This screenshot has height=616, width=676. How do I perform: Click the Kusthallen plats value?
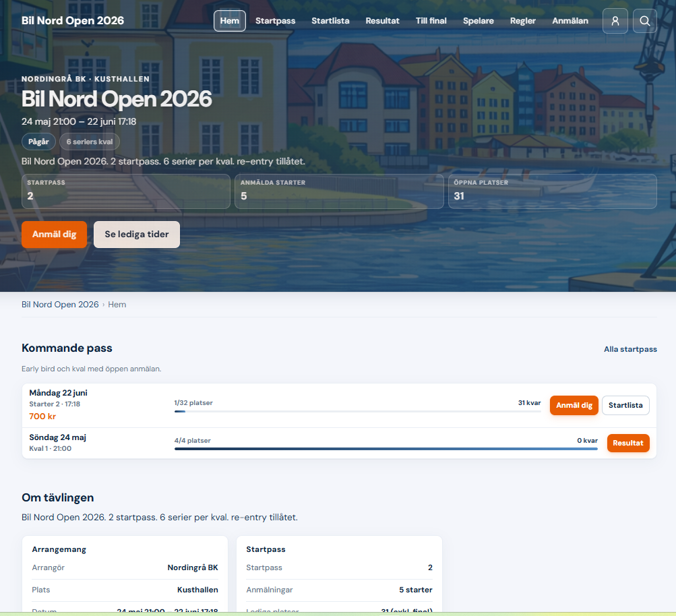coord(197,590)
